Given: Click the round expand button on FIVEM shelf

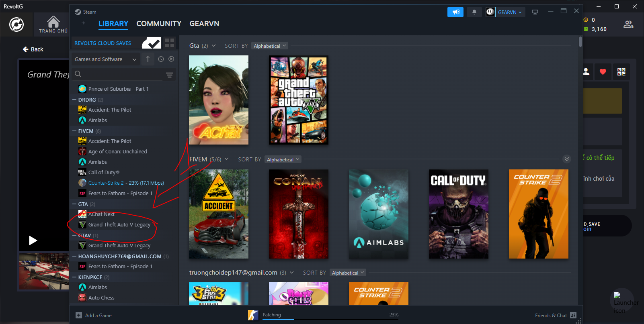Looking at the screenshot, I should tap(567, 159).
